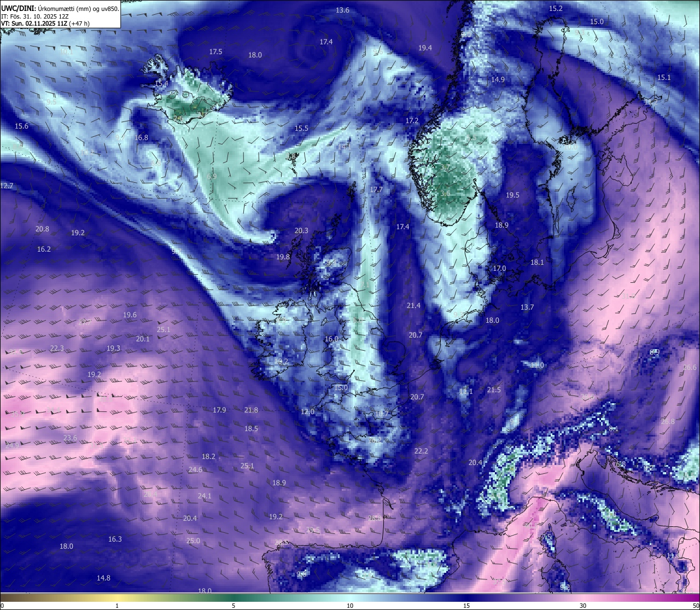Select the 14.9 value label
This screenshot has width=700, height=610.
pos(498,80)
